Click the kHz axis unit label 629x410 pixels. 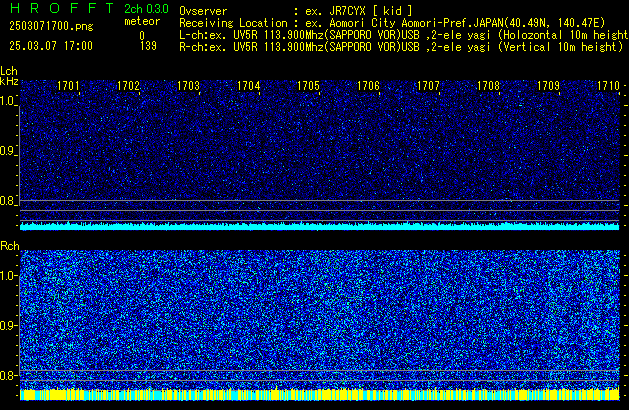point(9,81)
